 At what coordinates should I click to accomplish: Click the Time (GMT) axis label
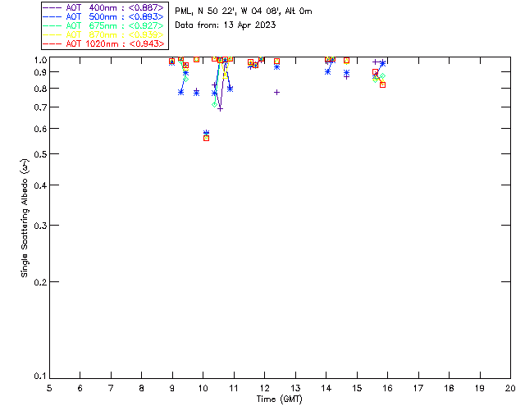click(280, 399)
